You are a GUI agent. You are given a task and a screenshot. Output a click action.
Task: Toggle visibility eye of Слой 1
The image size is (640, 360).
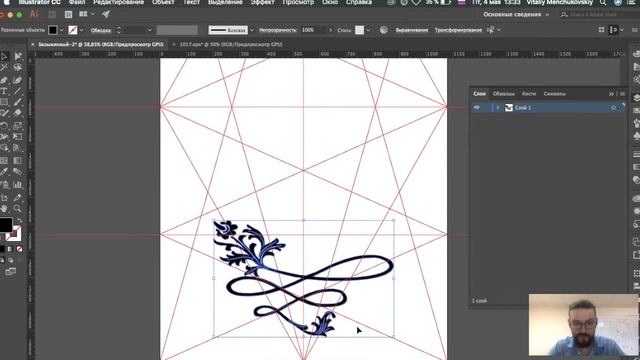(476, 107)
